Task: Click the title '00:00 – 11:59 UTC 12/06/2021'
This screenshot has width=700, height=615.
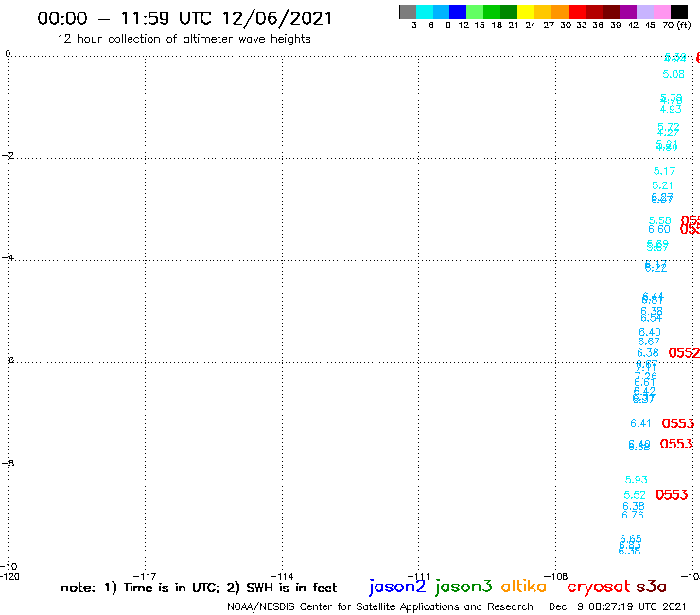Action: [184, 18]
